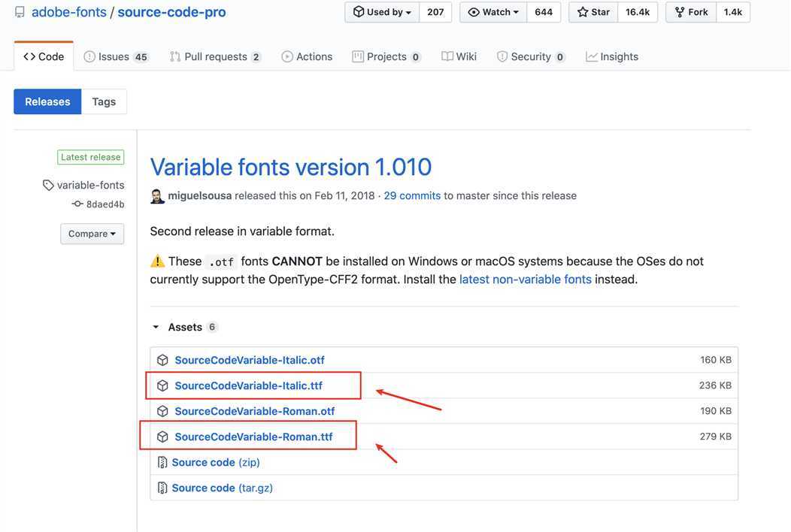Download SourceCodeVariable-Roman.ttf
This screenshot has height=532, width=791.
point(253,437)
